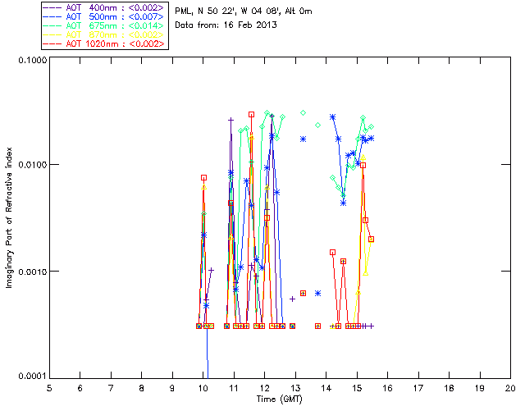The width and height of the screenshot is (525, 420).
Task: Click the x-axis tick label 10
Action: 203,388
